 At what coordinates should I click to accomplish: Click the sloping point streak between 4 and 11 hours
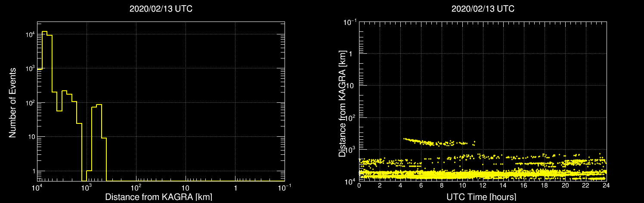click(439, 141)
